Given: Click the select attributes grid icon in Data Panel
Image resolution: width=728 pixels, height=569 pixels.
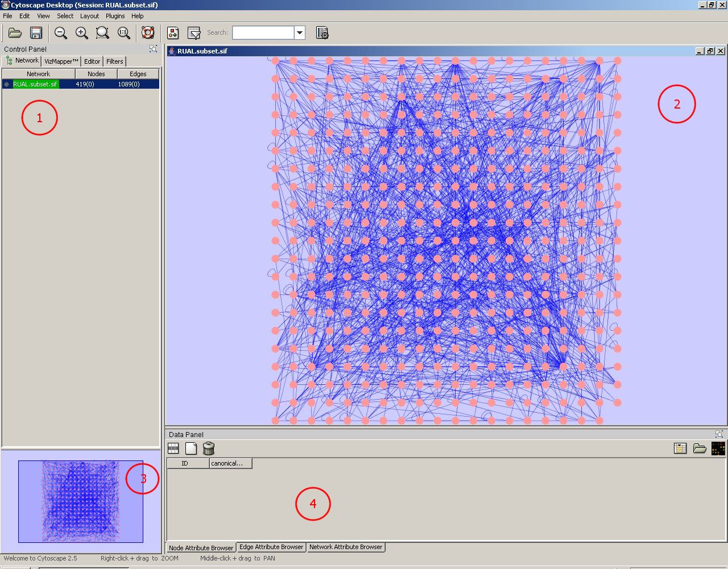Looking at the screenshot, I should point(173,448).
